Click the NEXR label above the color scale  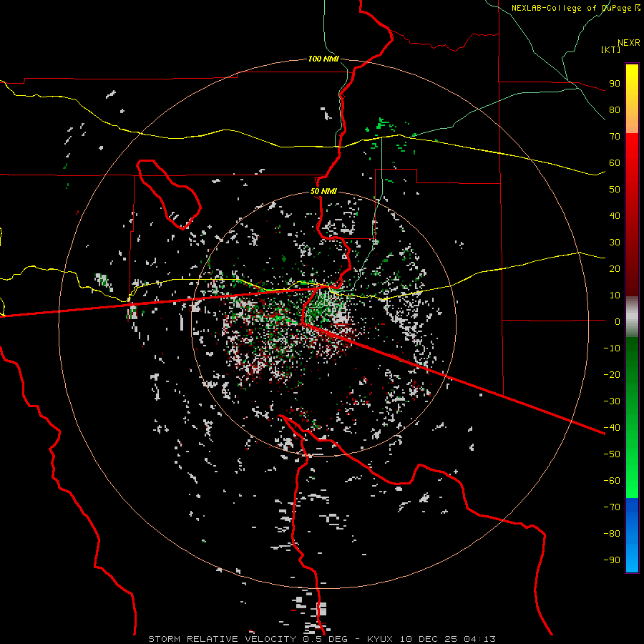click(628, 43)
